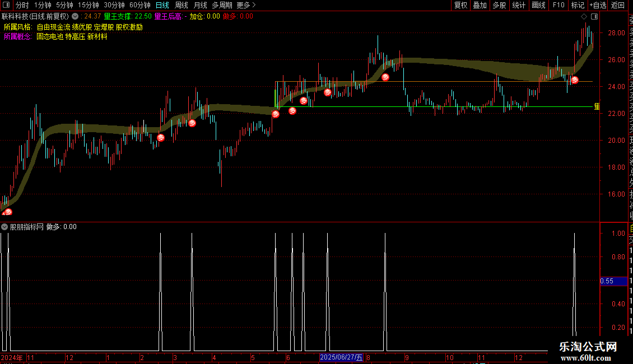
Task: Click the latest 多 signal marker in December
Action: pyautogui.click(x=575, y=80)
